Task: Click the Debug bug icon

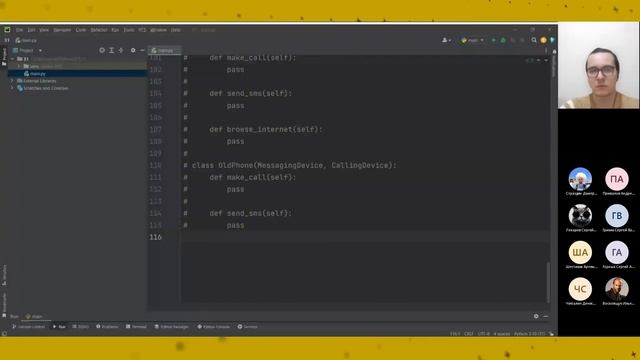Action: [503, 40]
